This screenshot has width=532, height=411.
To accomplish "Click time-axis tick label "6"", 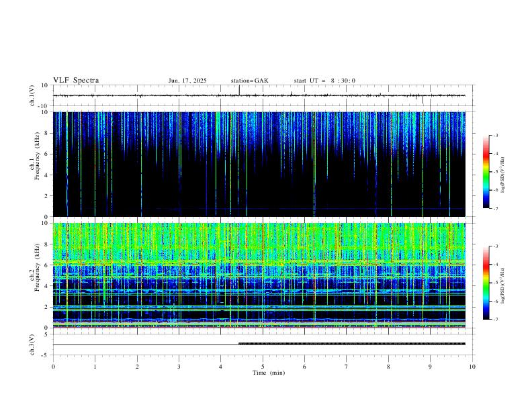I will point(305,367).
